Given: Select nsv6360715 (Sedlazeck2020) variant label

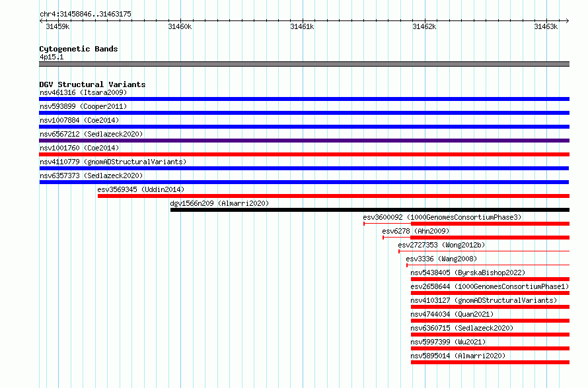Looking at the screenshot, I should (x=462, y=328).
